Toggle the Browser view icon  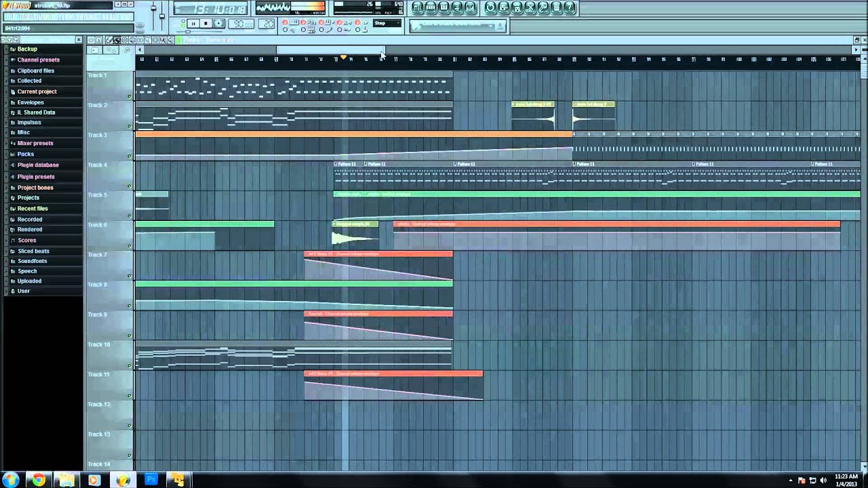pyautogui.click(x=457, y=7)
